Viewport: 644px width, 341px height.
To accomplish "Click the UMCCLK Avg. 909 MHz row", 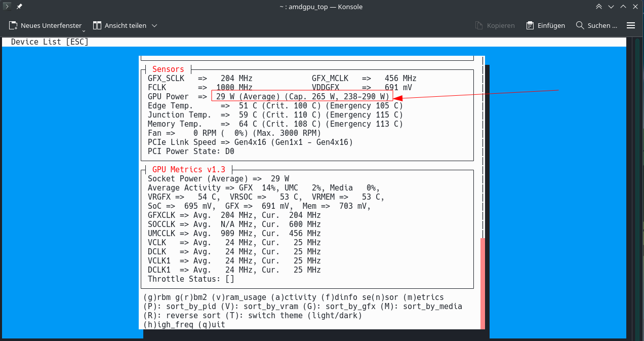I will [234, 234].
